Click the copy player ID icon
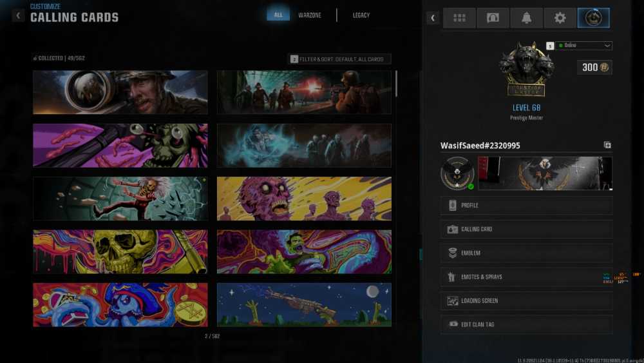 tap(607, 146)
